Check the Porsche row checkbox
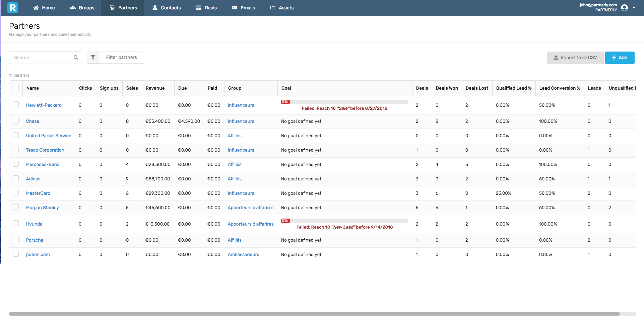The width and height of the screenshot is (644, 324). pyautogui.click(x=16, y=239)
